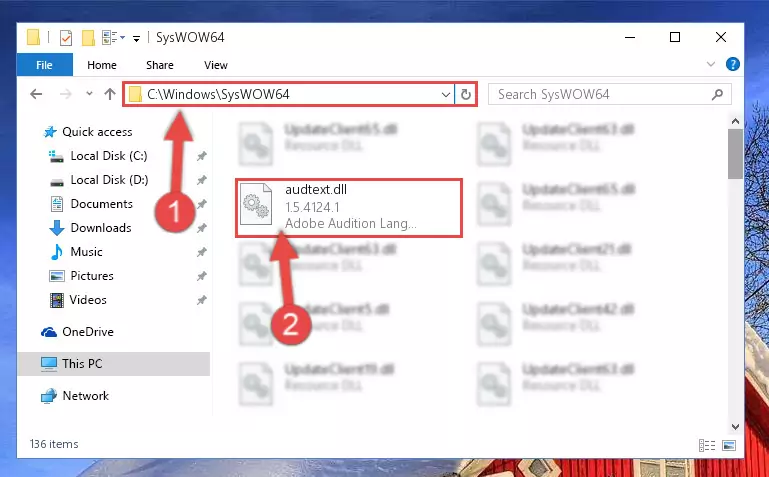Image resolution: width=769 pixels, height=477 pixels.
Task: Click the pin icon next to Pictures
Action: click(x=202, y=276)
